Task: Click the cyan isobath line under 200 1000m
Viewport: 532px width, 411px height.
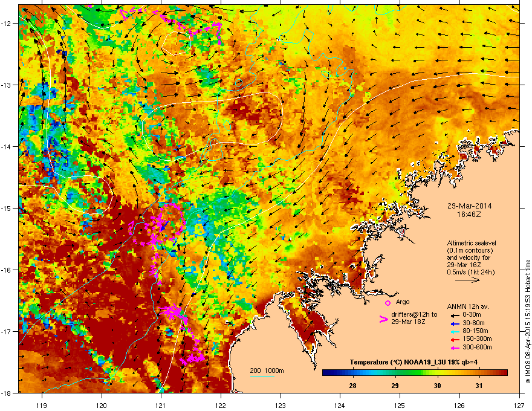Action: pyautogui.click(x=262, y=376)
